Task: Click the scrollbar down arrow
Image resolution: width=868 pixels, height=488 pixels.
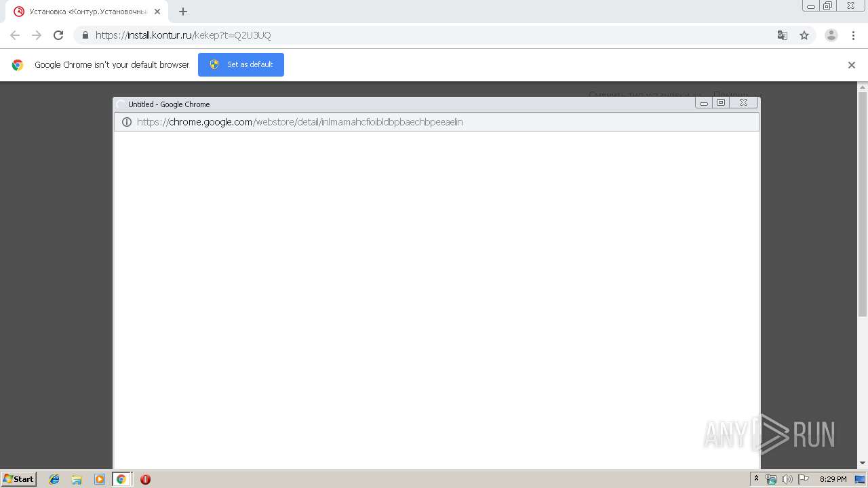Action: [x=863, y=464]
